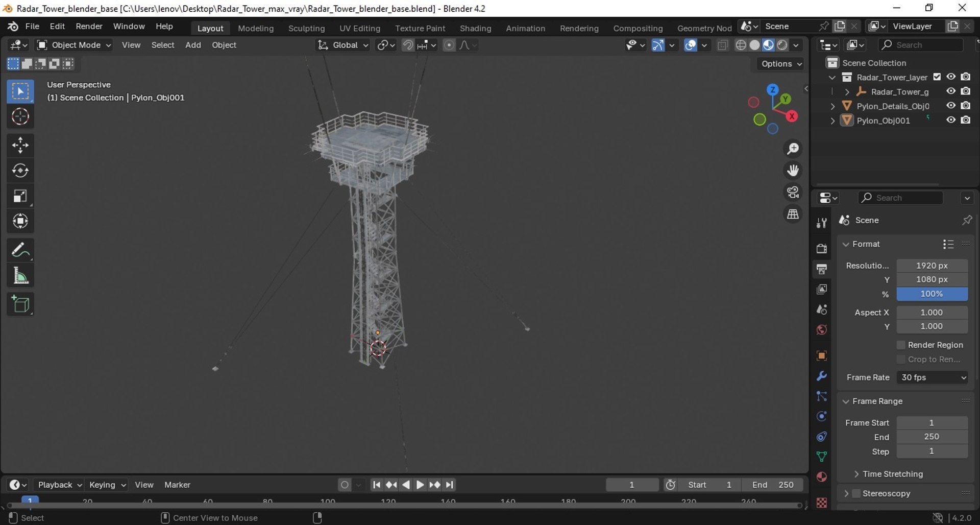Switch to the UV Editing workspace

pos(360,28)
